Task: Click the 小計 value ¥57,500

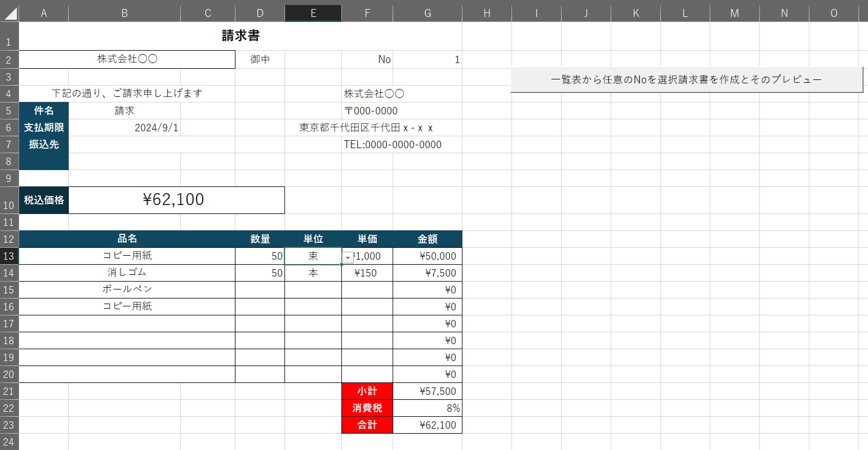Action: (x=428, y=391)
